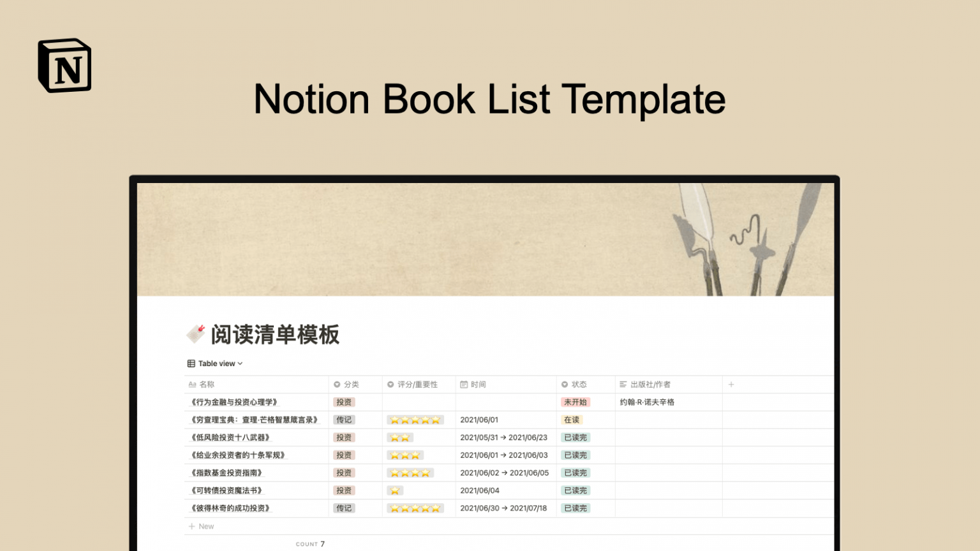Click the 已读完 status in 《彼得林奇的成功投资》 row

[x=575, y=508]
